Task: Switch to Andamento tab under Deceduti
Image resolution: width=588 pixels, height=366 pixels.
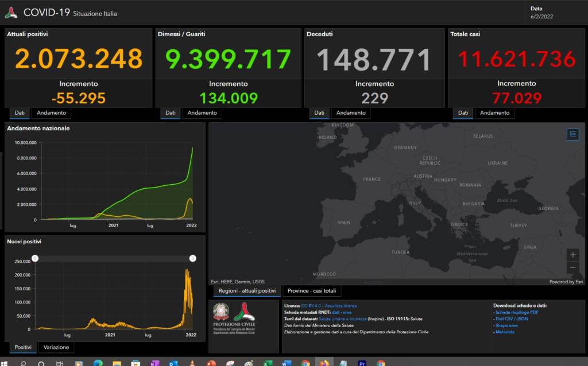Action: (x=351, y=112)
